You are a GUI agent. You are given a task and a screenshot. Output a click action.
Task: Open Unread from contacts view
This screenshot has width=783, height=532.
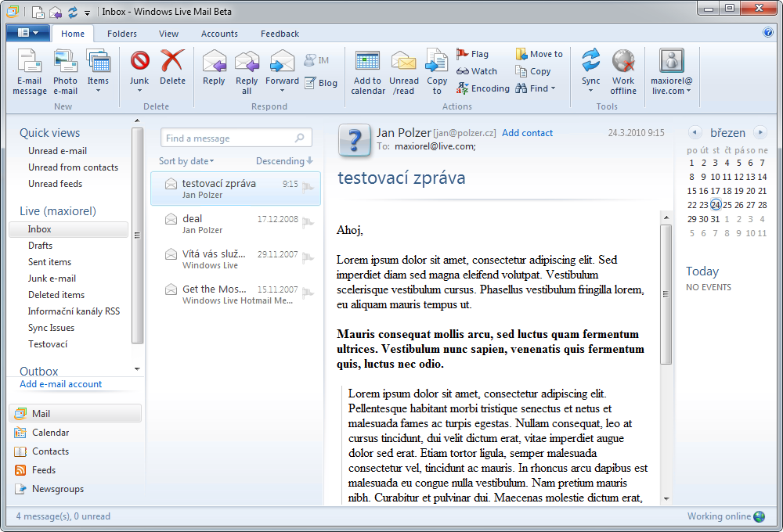pyautogui.click(x=73, y=167)
